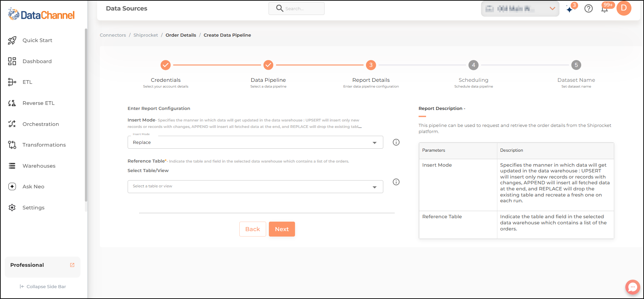Open the Professional plan external link icon
The height and width of the screenshot is (299, 644).
72,265
